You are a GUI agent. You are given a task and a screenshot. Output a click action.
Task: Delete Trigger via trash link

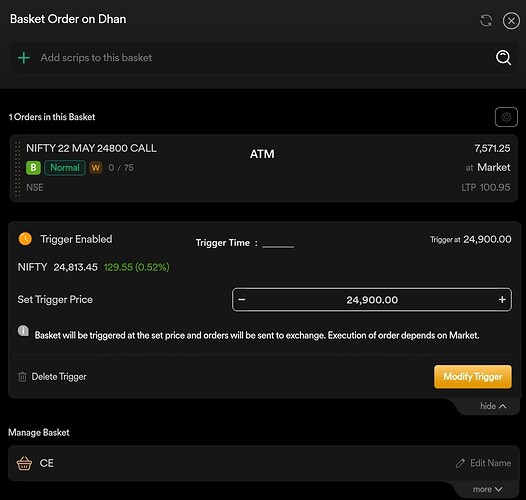point(52,377)
